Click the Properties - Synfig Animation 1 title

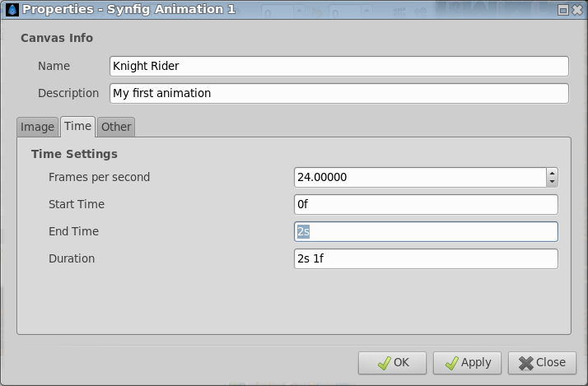point(128,9)
